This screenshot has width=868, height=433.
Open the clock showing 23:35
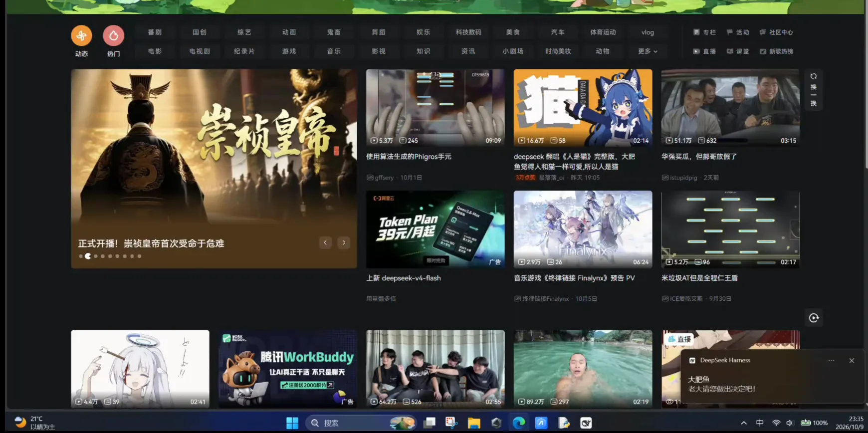tap(850, 423)
